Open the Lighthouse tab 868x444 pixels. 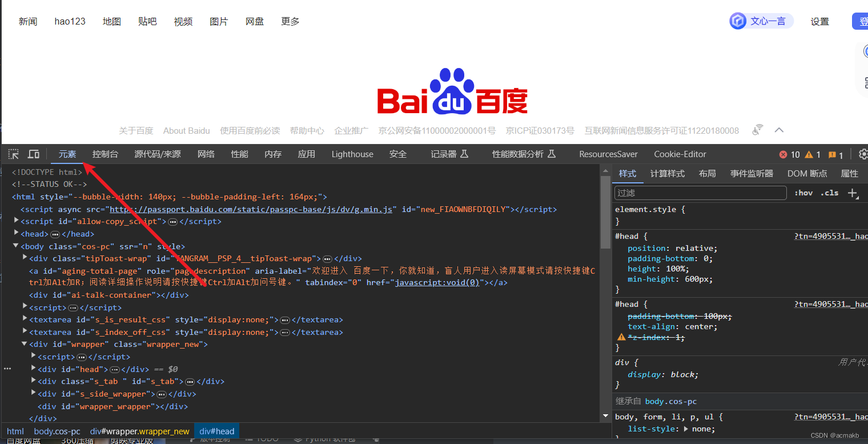(x=352, y=154)
